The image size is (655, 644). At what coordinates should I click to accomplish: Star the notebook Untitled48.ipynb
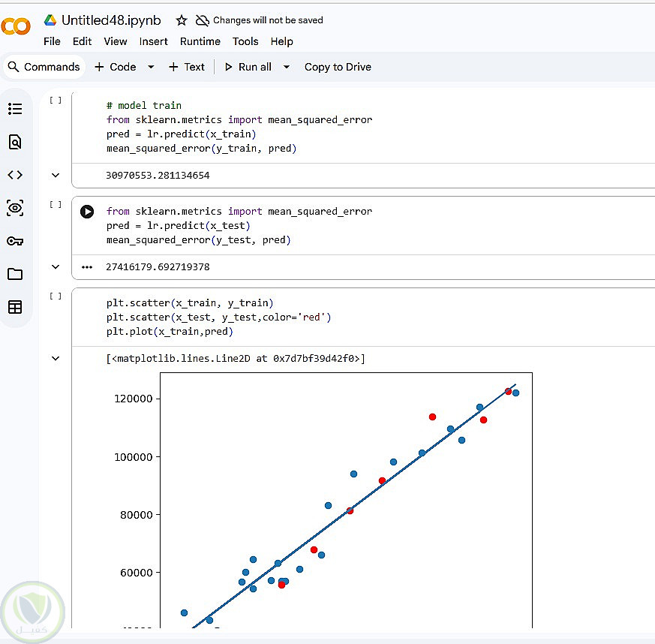[182, 20]
